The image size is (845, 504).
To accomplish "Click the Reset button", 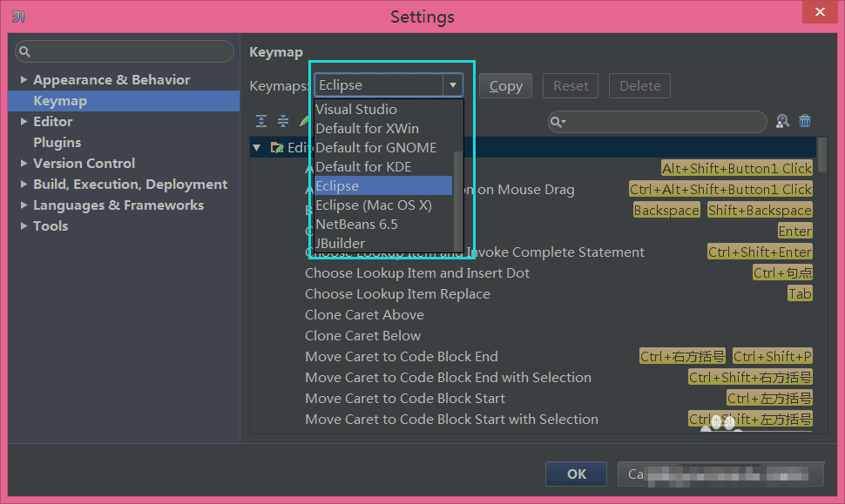I will click(x=571, y=85).
